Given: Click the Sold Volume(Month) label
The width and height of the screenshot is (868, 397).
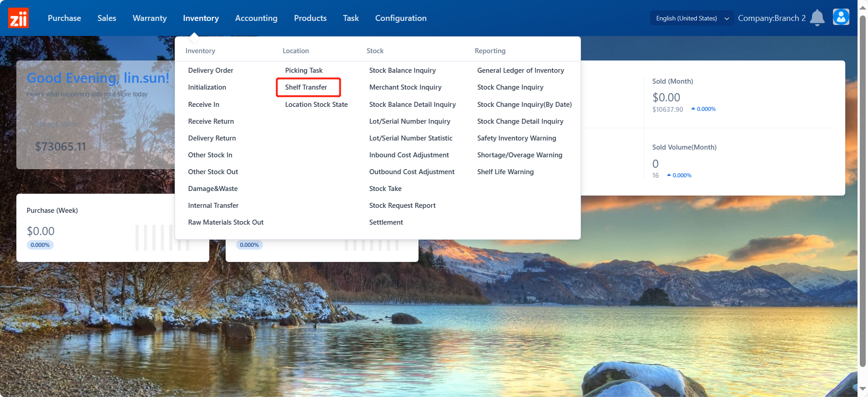Looking at the screenshot, I should pos(684,147).
